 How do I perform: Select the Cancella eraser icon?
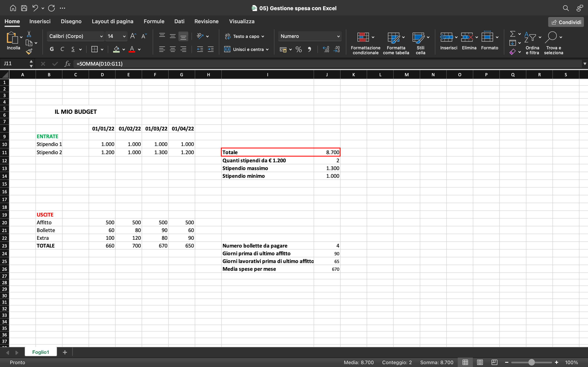click(513, 52)
